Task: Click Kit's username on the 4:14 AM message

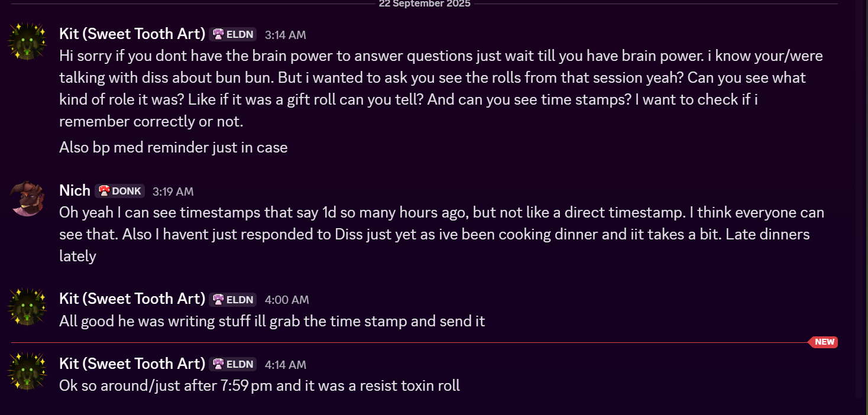Action: click(x=132, y=364)
